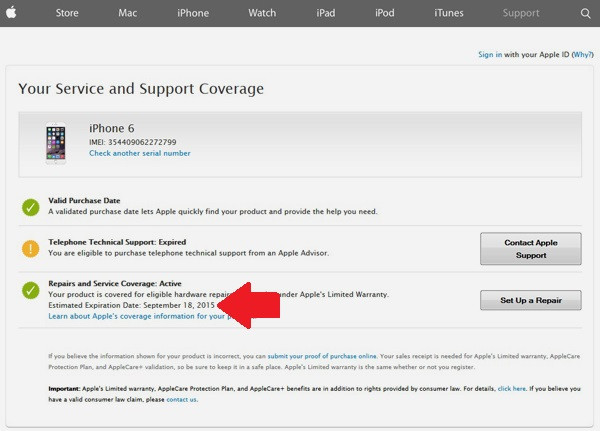Open the (Why?) link
Screen dimensions: 600x431
click(582, 54)
